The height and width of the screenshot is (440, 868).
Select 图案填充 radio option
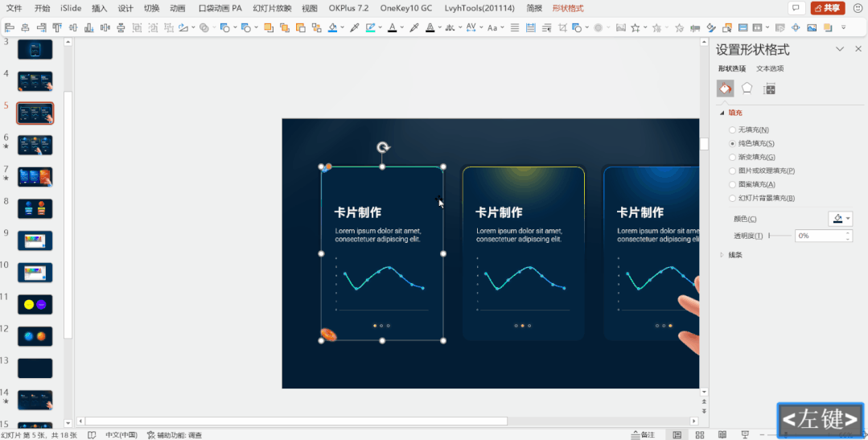coord(732,184)
